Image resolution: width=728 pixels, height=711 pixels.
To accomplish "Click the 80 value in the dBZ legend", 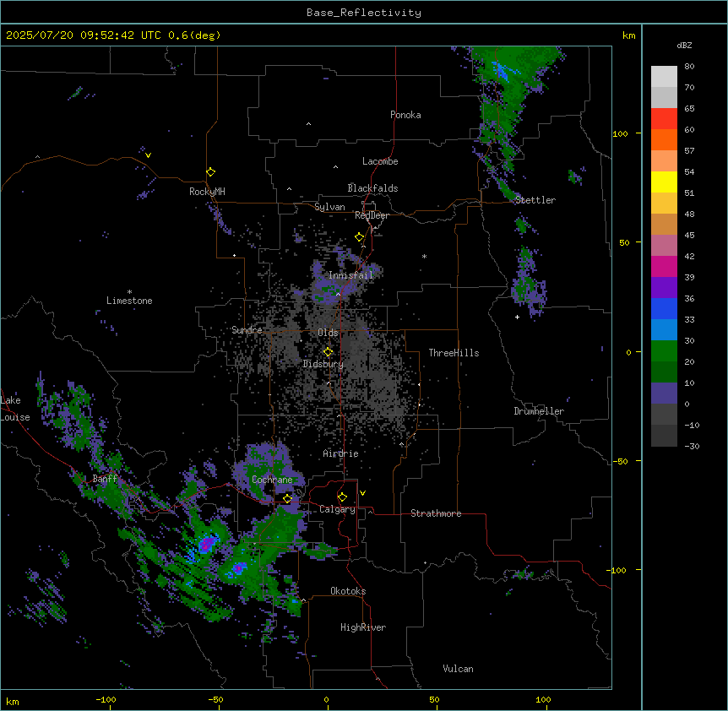I will 689,67.
